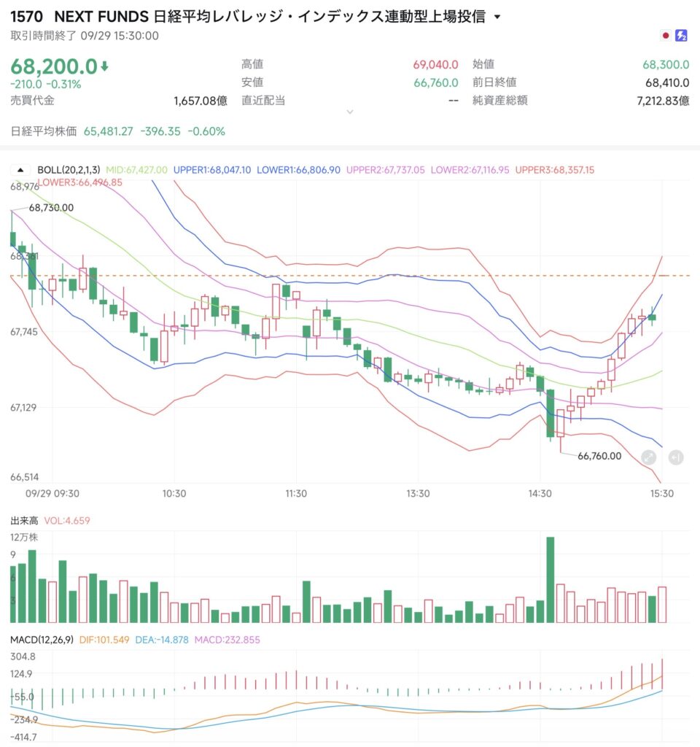
Task: Tap the 11:30 label on time axis
Action: click(x=296, y=494)
